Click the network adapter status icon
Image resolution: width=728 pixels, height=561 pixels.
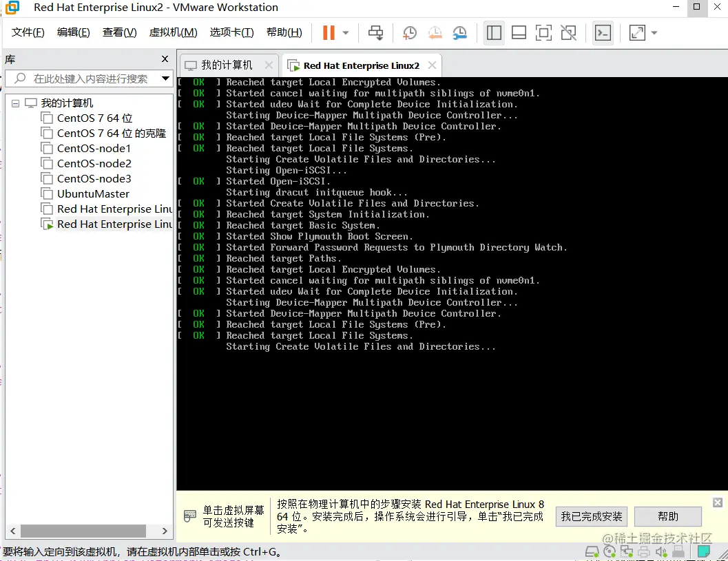click(627, 552)
